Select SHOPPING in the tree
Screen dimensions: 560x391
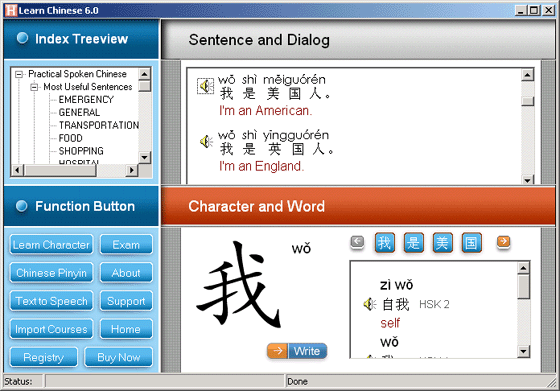coord(81,151)
